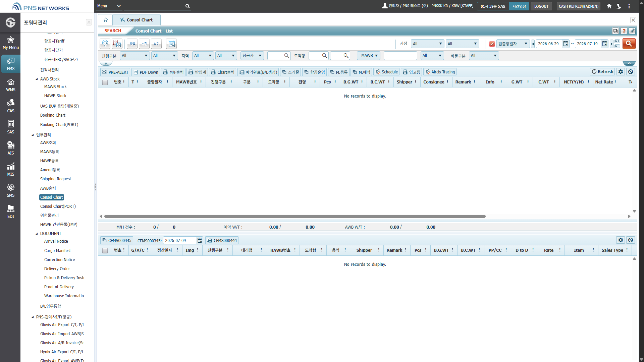644x362 pixels.
Task: Toggle the date filter red checkbox
Action: (492, 44)
